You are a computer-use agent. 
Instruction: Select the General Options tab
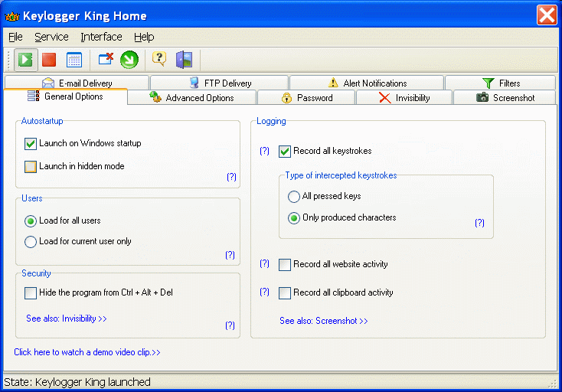tap(66, 96)
